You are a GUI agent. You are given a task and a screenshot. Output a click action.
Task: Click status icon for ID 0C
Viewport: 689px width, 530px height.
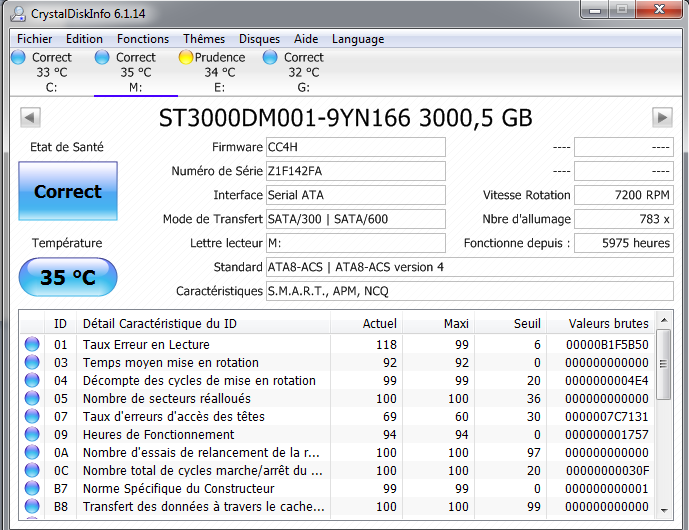pyautogui.click(x=32, y=470)
